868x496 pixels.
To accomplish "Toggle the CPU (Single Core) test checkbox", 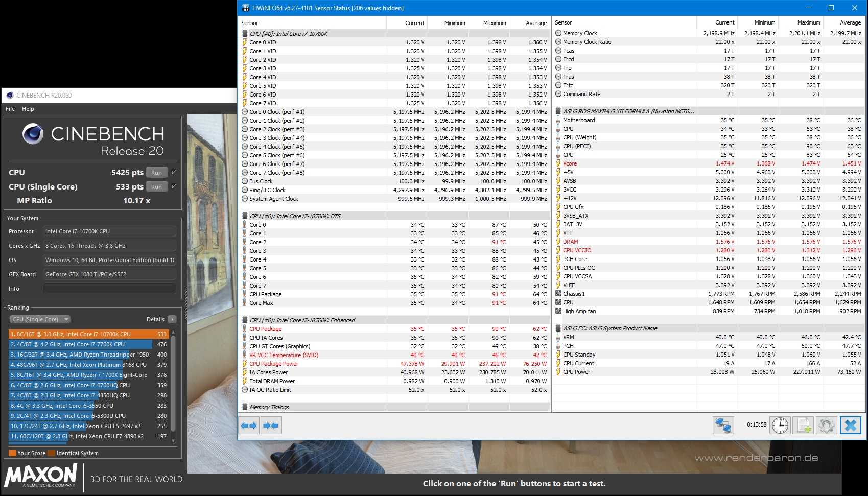I will (x=174, y=186).
